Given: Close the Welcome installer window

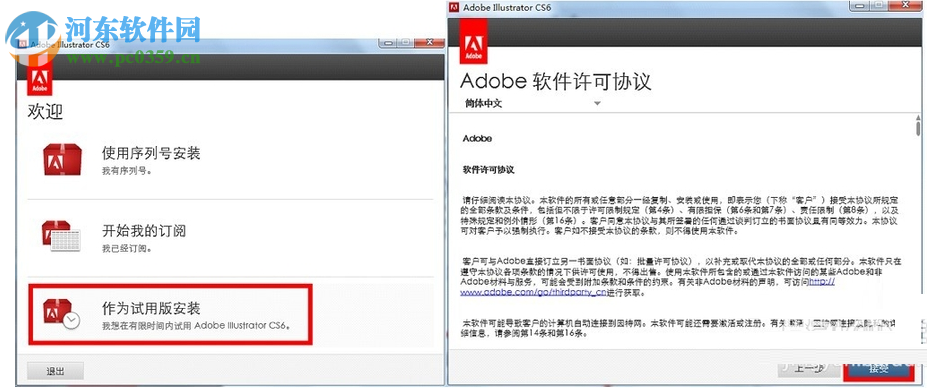Looking at the screenshot, I should 430,43.
